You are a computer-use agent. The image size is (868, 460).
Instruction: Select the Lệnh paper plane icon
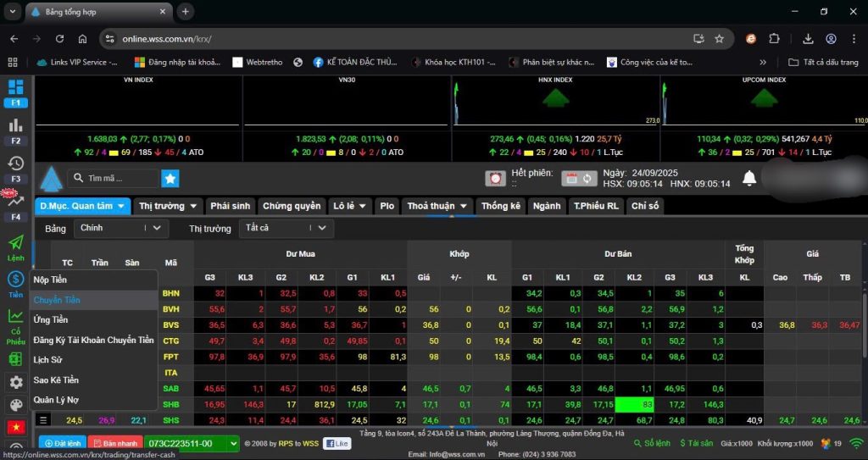click(15, 244)
